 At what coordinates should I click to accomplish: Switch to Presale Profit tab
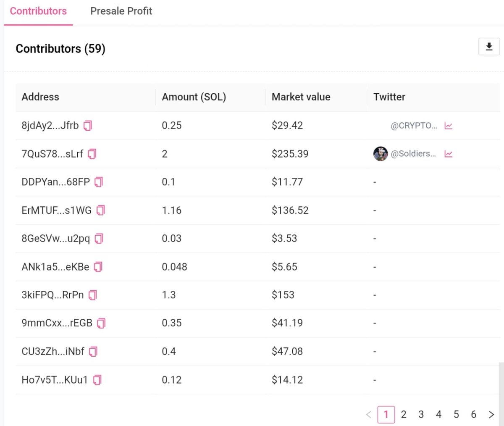[x=121, y=11]
